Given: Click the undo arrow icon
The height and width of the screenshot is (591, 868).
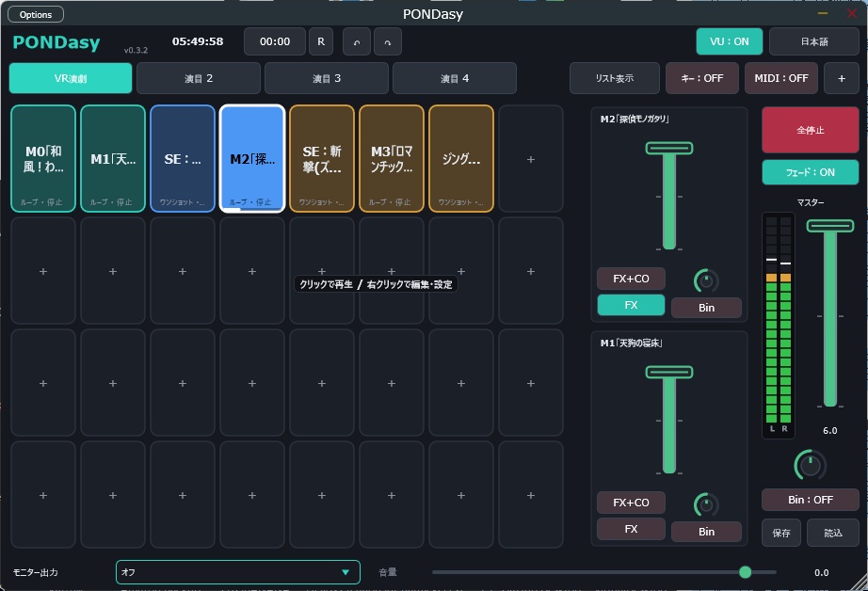Looking at the screenshot, I should (357, 41).
